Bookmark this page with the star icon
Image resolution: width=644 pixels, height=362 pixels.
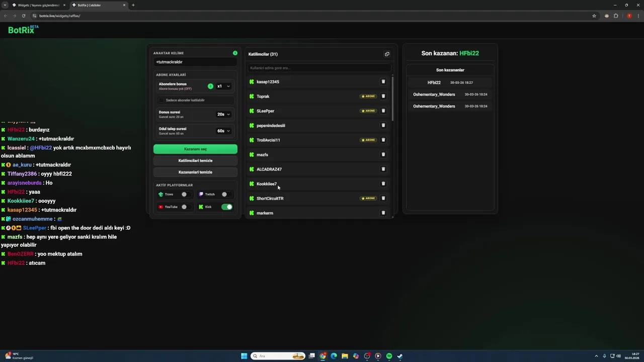click(x=594, y=16)
